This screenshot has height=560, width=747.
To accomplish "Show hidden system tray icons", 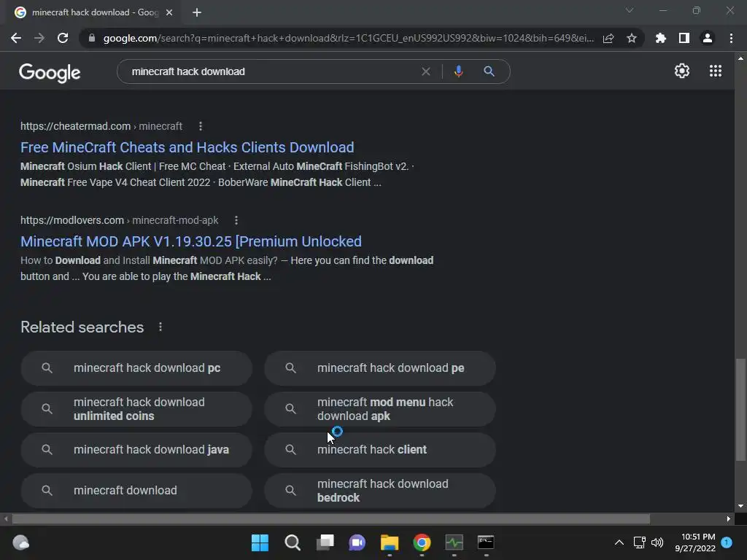I will [x=619, y=542].
